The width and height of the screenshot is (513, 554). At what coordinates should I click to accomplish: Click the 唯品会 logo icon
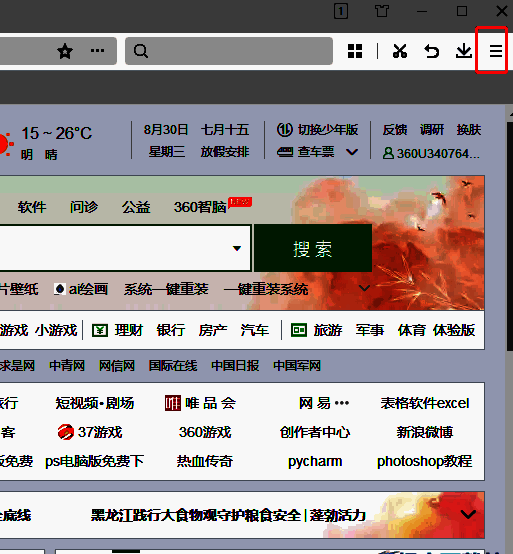pos(173,403)
